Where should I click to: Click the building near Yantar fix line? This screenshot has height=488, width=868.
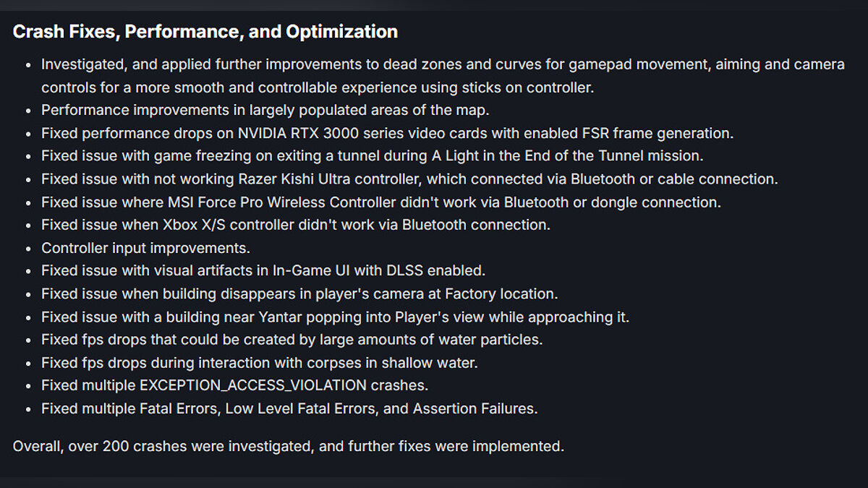coord(335,317)
